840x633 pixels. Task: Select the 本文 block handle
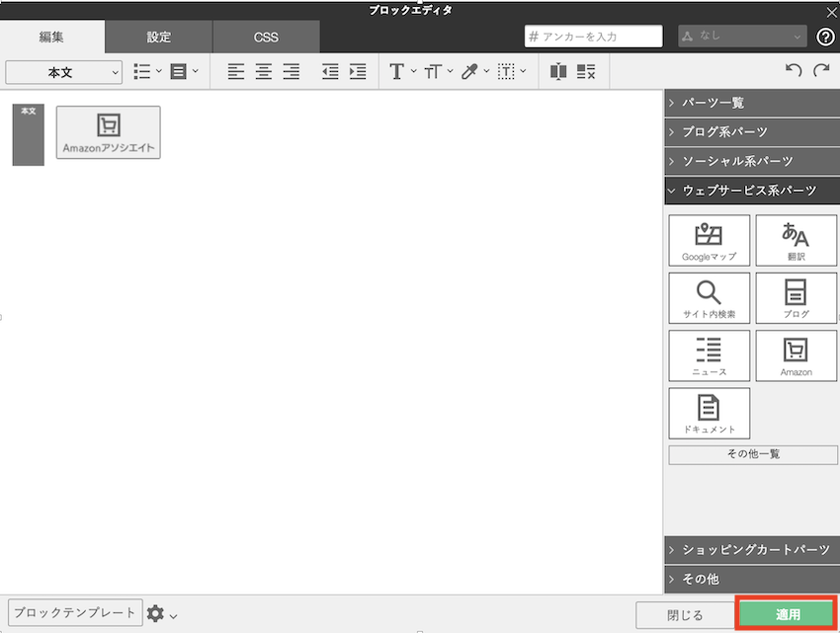click(29, 134)
